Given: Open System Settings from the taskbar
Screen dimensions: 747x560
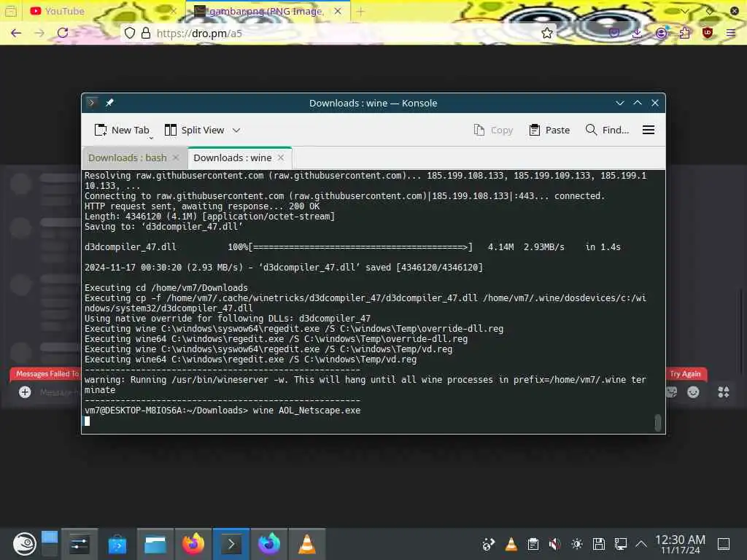Looking at the screenshot, I should (80, 544).
